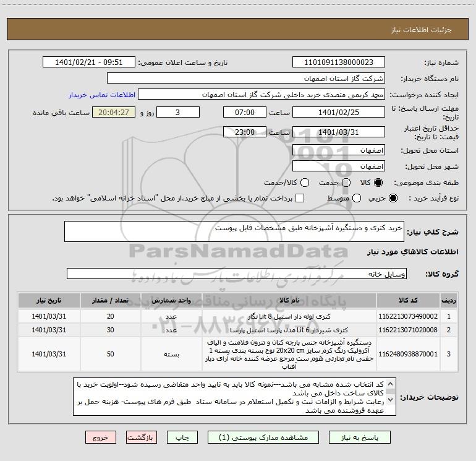The width and height of the screenshot is (476, 461).
Task: Click the تاریخ نیاز column header
Action: (x=49, y=300)
